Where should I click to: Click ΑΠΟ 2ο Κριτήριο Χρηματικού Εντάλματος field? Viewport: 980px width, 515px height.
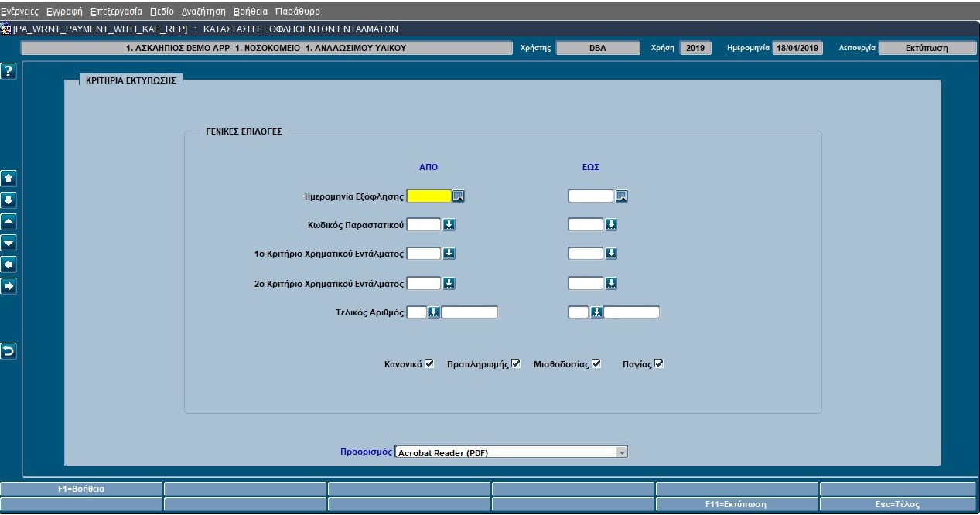[424, 284]
